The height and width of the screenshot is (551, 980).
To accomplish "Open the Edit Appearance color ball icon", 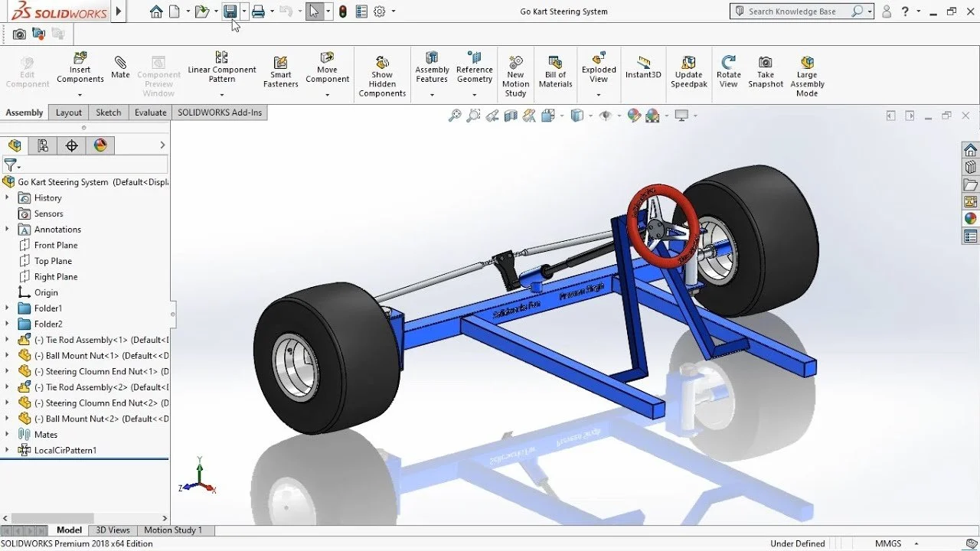I will [x=634, y=116].
